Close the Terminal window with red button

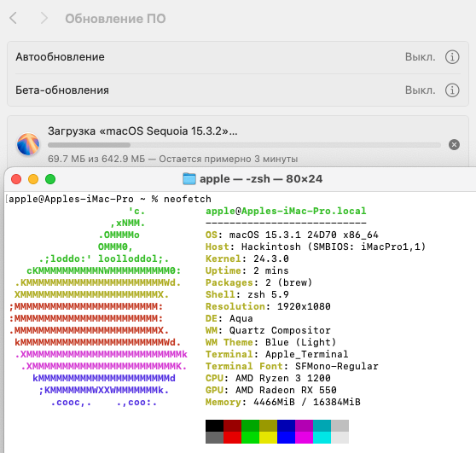tap(16, 179)
